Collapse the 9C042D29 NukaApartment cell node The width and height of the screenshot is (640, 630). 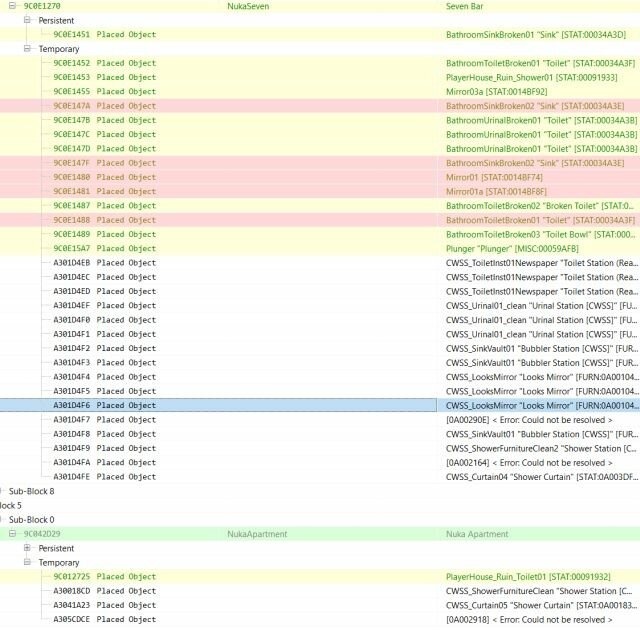(12, 533)
